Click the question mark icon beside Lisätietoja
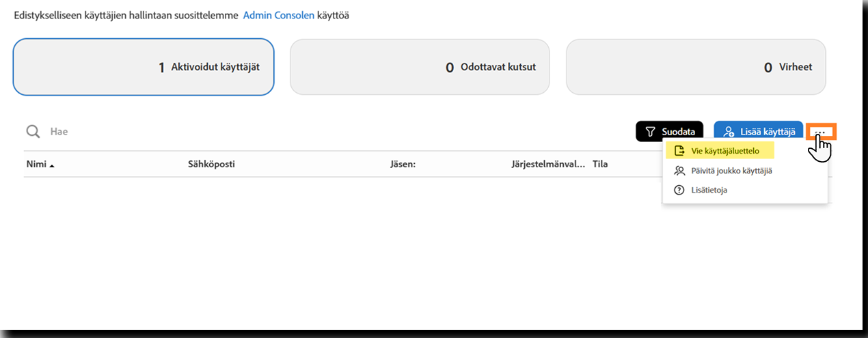This screenshot has height=338, width=868. (x=679, y=190)
